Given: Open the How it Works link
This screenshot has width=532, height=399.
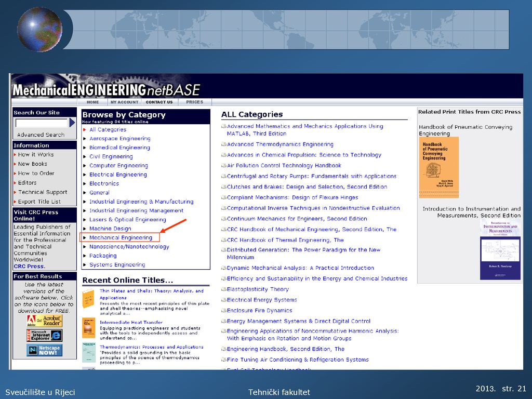Looking at the screenshot, I should tap(36, 154).
